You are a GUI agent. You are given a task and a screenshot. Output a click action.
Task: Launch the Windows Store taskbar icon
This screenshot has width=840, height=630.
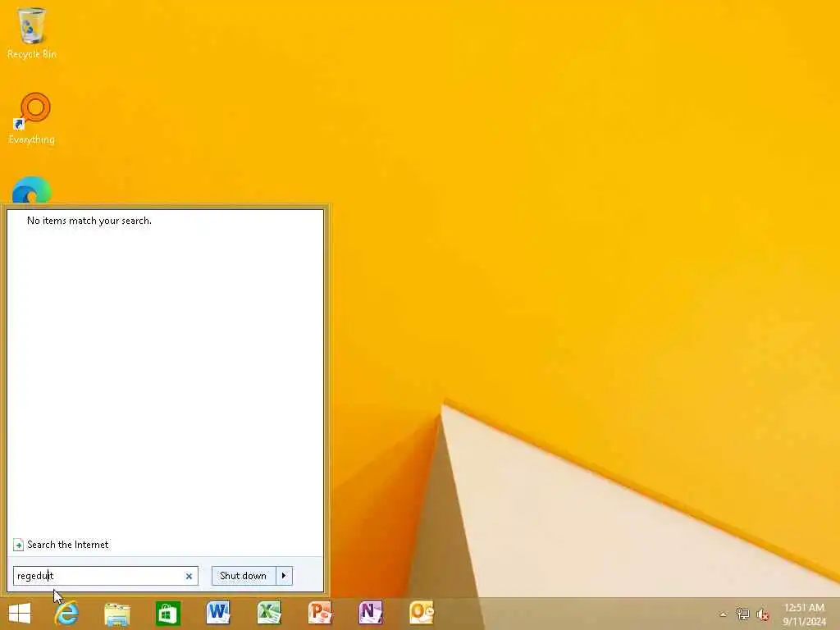(x=167, y=614)
